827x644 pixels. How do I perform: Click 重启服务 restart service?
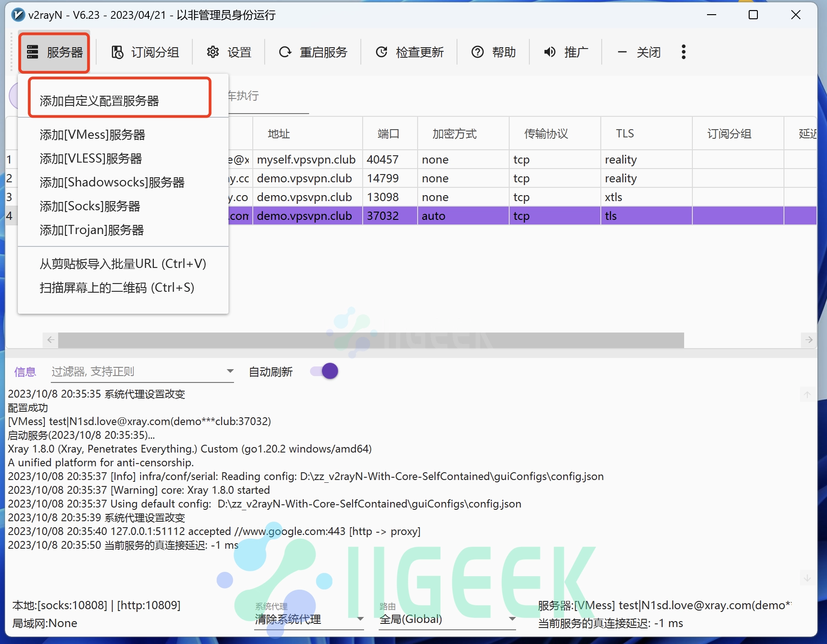click(313, 52)
